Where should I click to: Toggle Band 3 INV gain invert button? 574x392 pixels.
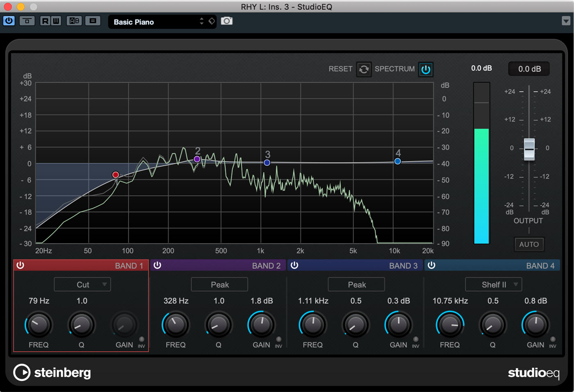tap(416, 340)
